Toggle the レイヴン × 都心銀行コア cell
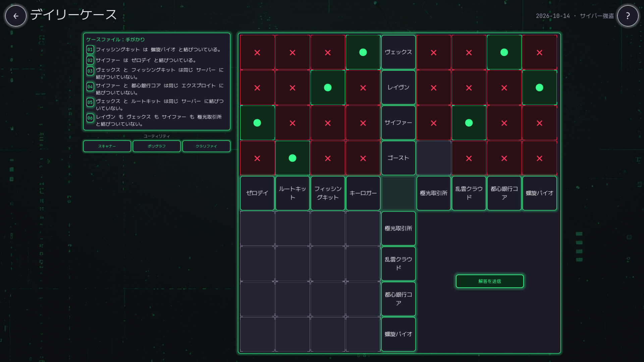Viewport: 644px width, 362px height. pyautogui.click(x=504, y=87)
